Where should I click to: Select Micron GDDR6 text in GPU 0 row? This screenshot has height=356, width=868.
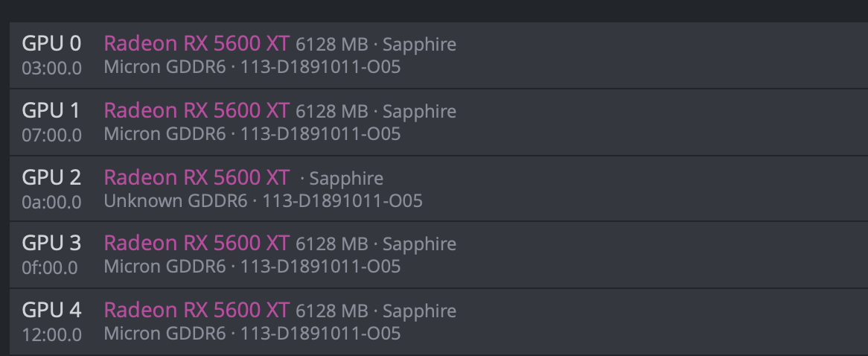tap(165, 68)
